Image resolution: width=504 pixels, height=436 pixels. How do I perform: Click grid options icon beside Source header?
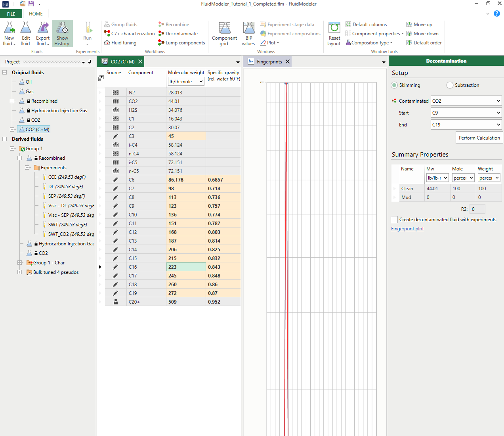(x=101, y=78)
